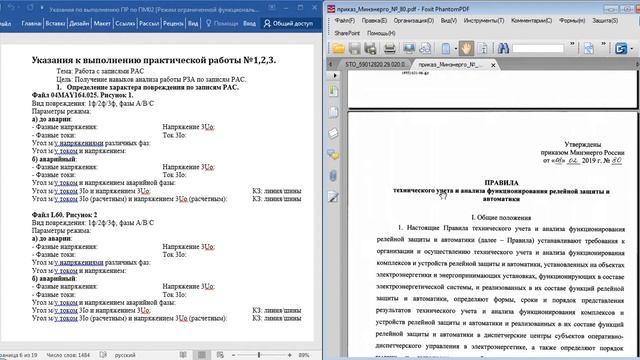640x360 pixels.
Task: Click the Вход sign-in link in Word
Action: click(x=249, y=24)
